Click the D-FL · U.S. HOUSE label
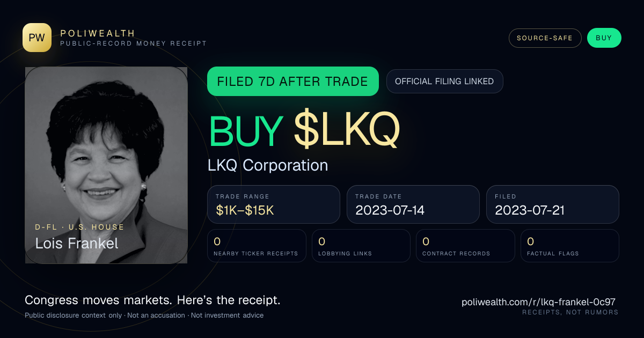 79,227
